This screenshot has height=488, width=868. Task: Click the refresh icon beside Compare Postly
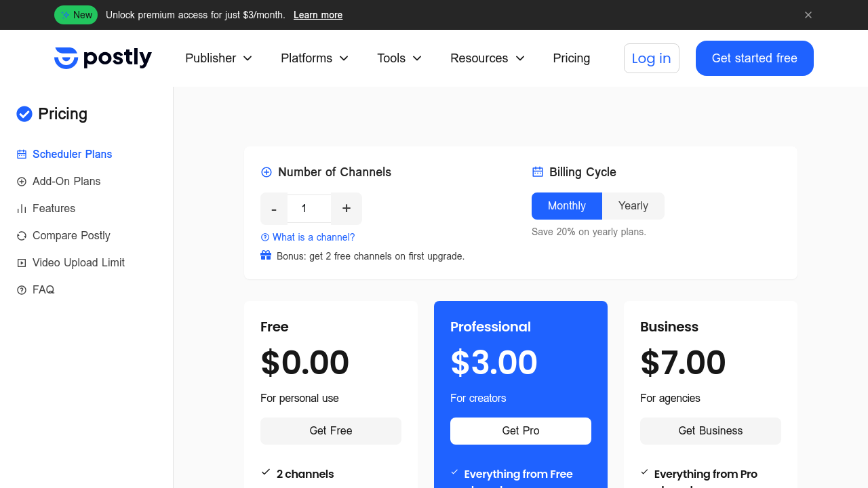tap(22, 236)
